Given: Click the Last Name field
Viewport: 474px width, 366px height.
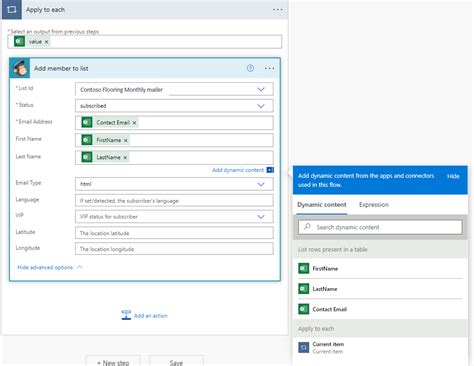Looking at the screenshot, I should 174,157.
